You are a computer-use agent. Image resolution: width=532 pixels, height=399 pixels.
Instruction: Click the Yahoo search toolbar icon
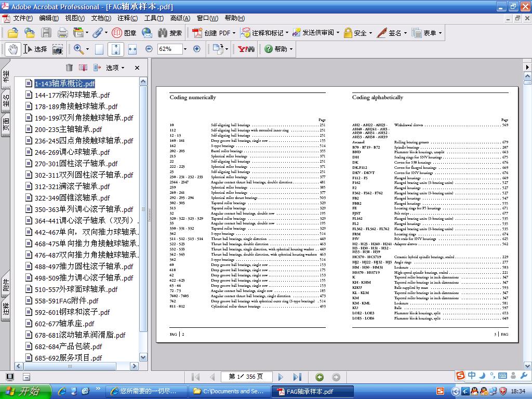coord(246,49)
